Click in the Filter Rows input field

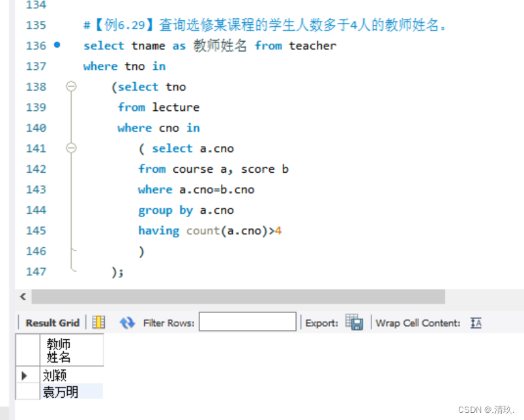(247, 322)
